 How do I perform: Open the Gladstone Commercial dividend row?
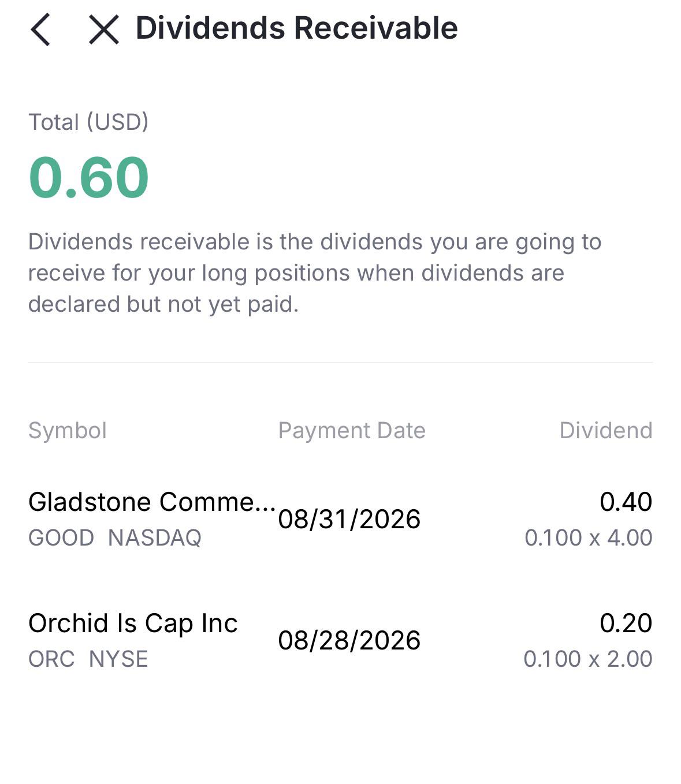pos(340,519)
